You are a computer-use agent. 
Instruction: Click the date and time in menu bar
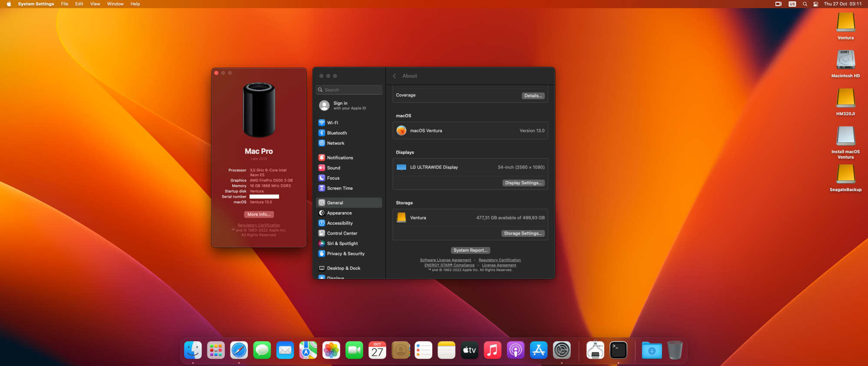click(x=843, y=4)
